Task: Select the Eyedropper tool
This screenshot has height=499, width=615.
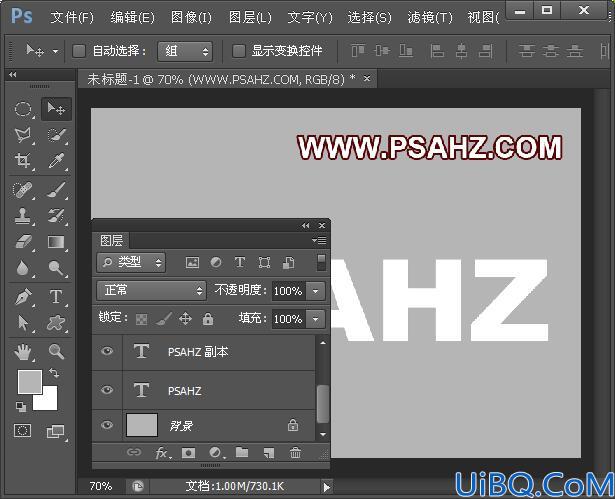Action: (56, 161)
